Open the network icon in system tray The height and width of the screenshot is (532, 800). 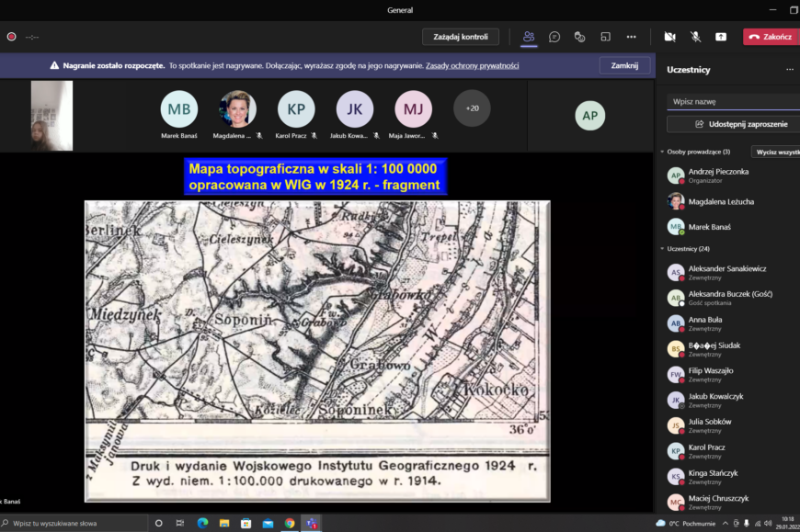pos(758,524)
